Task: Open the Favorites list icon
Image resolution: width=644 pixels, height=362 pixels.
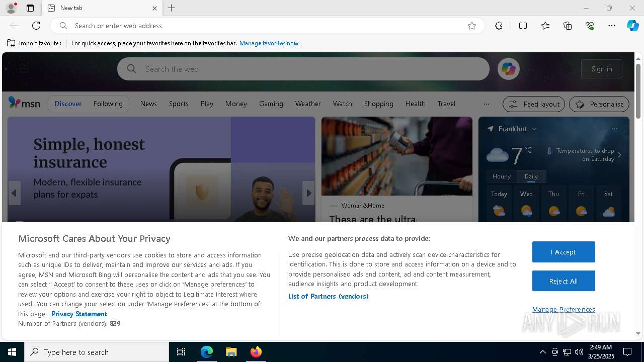Action: coord(545,26)
